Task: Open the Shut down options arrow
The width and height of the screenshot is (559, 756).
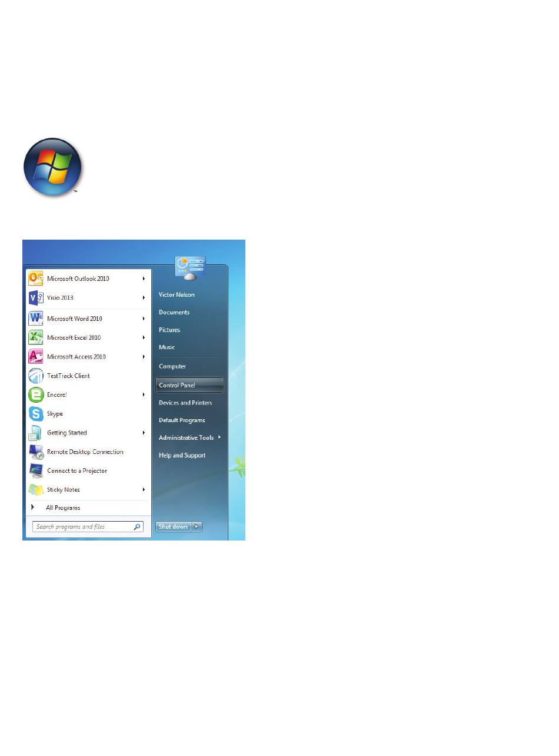Action: [x=197, y=526]
